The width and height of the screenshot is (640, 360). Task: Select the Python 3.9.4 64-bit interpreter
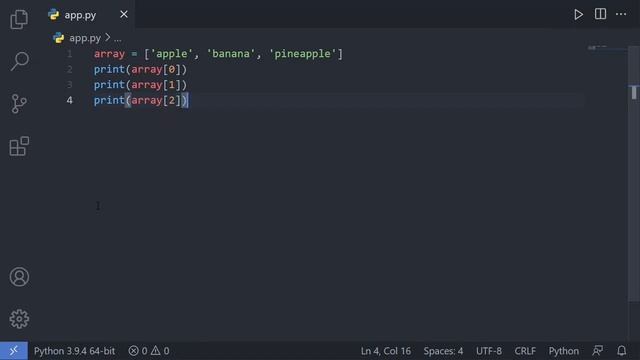[74, 351]
